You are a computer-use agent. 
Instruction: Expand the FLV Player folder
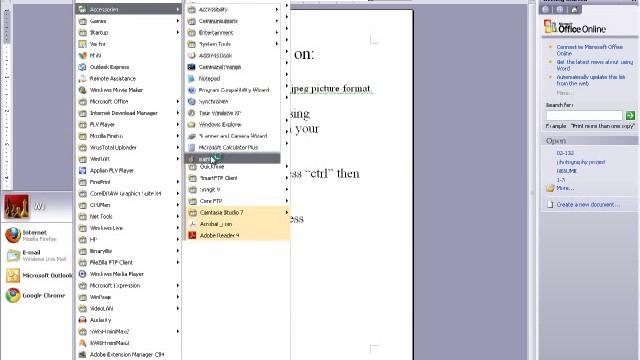[x=128, y=124]
